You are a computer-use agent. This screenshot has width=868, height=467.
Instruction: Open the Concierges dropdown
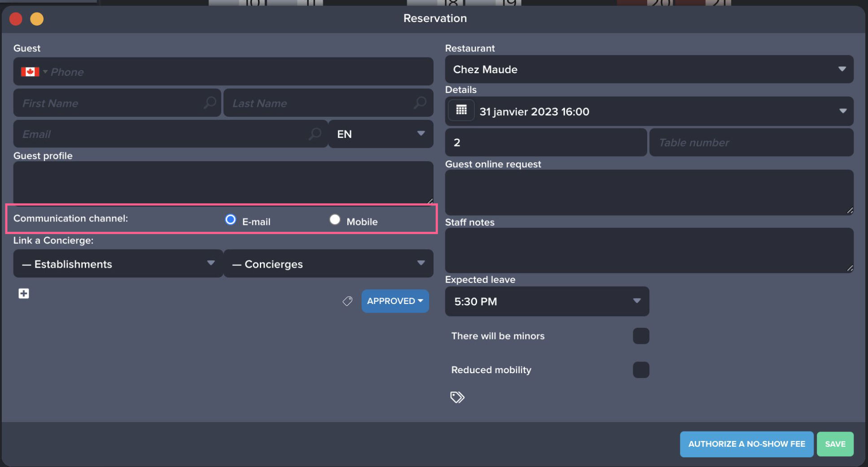point(328,264)
